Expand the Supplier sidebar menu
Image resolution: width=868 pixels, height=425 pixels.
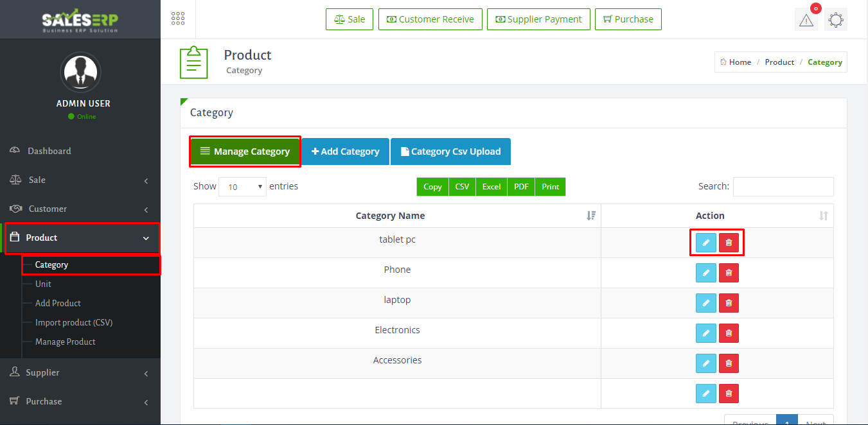[x=80, y=373]
